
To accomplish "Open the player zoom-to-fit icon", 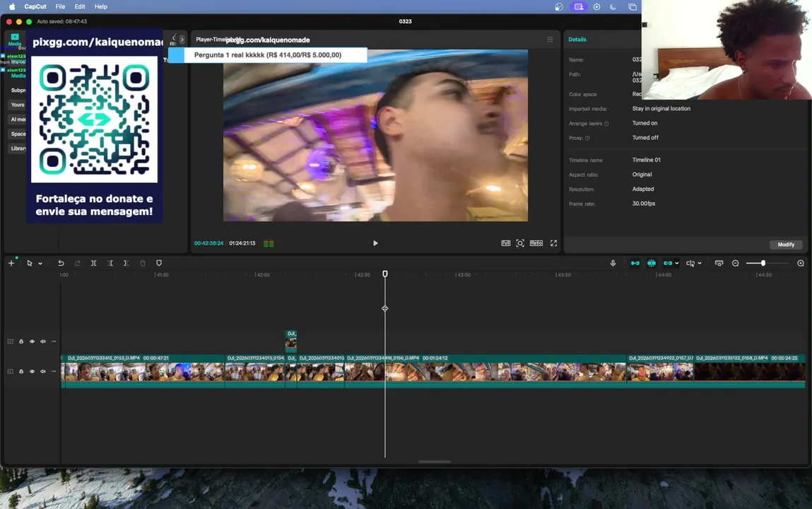I will click(x=520, y=243).
